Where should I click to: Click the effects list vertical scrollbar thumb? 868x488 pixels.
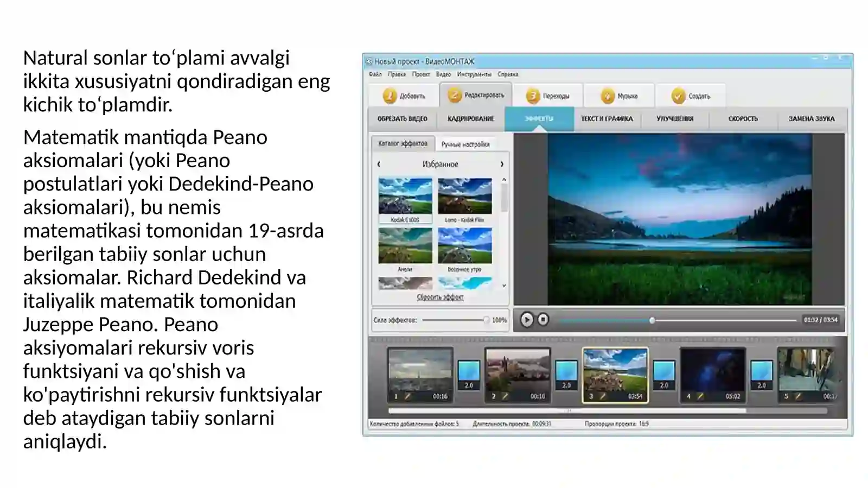point(504,198)
